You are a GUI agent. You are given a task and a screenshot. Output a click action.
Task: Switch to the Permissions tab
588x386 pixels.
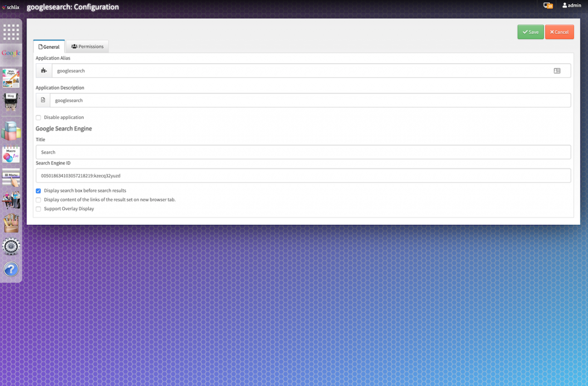pos(87,46)
